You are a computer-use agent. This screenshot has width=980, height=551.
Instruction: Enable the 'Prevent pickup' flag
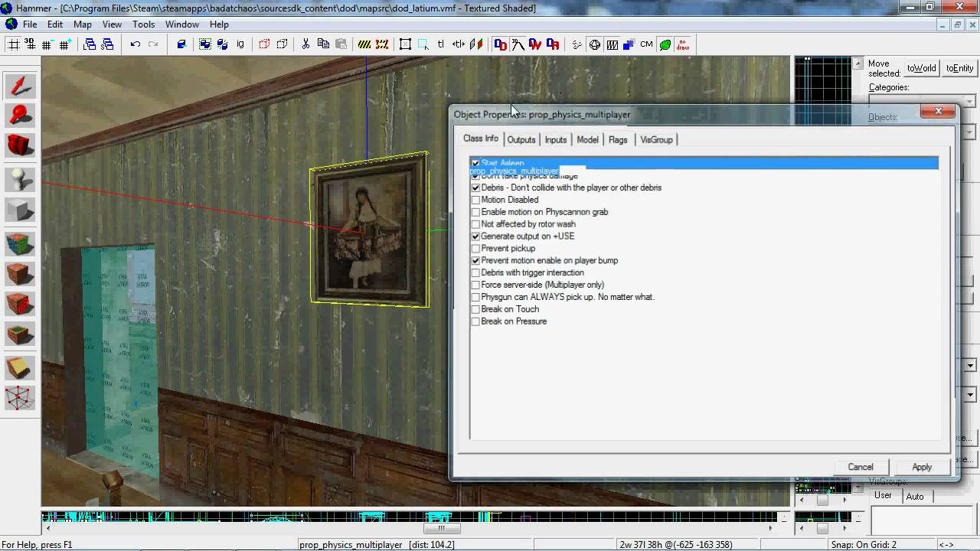point(475,249)
